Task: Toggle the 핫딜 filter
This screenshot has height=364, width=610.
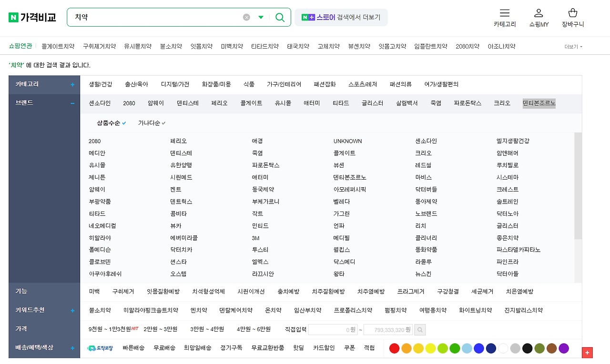Action: click(298, 348)
